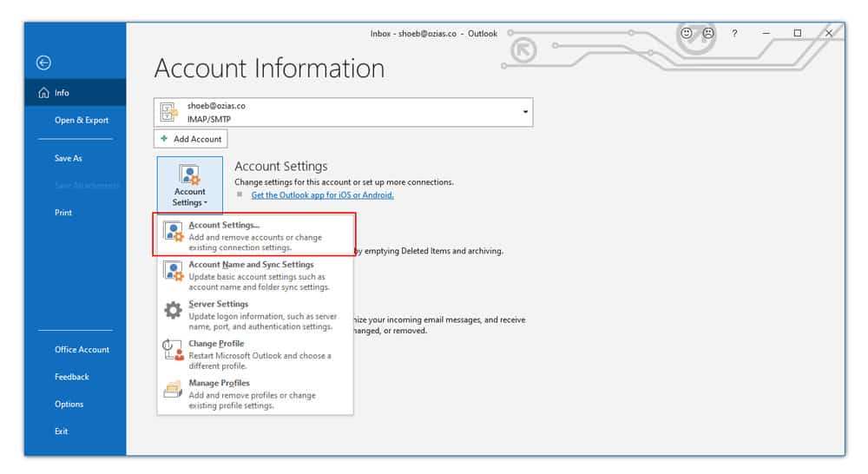Click the back arrow circle icon

tap(43, 63)
